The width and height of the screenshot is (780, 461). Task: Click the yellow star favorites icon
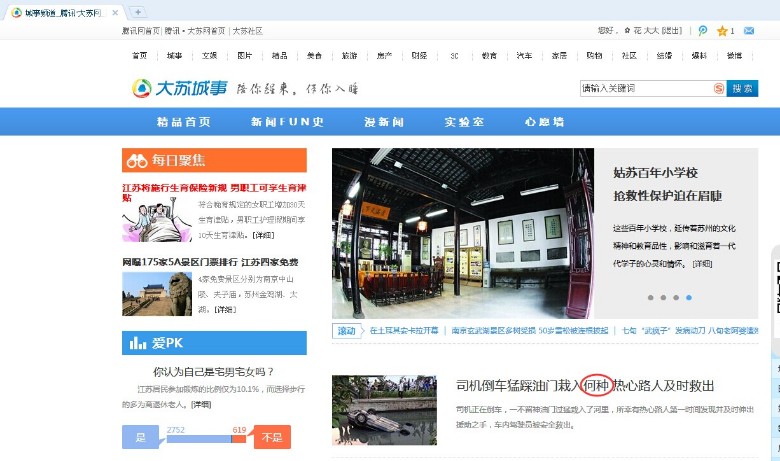point(722,31)
